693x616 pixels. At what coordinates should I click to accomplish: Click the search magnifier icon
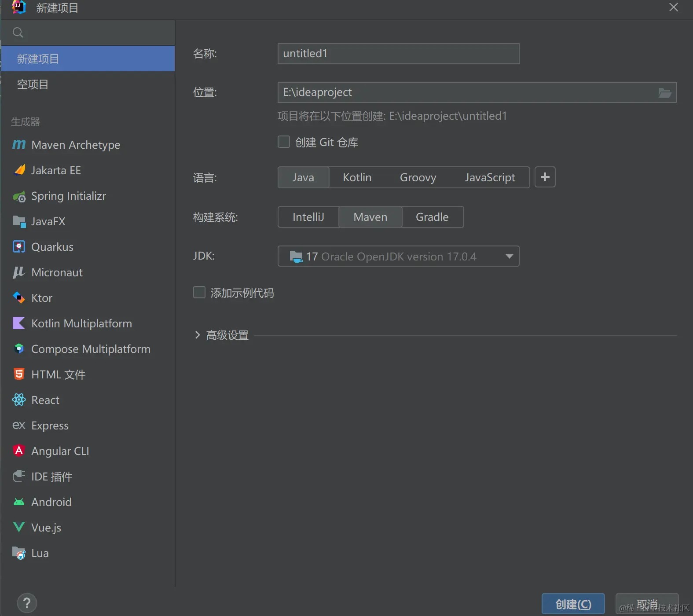(18, 33)
